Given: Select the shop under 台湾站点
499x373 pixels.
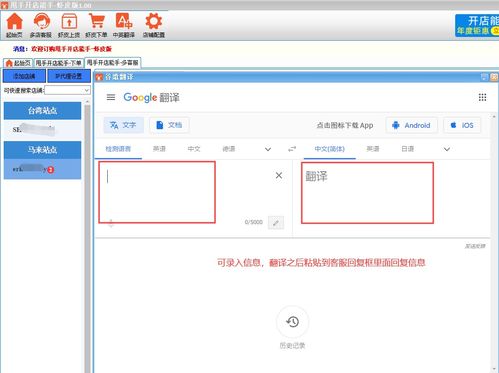Looking at the screenshot, I should point(42,129).
